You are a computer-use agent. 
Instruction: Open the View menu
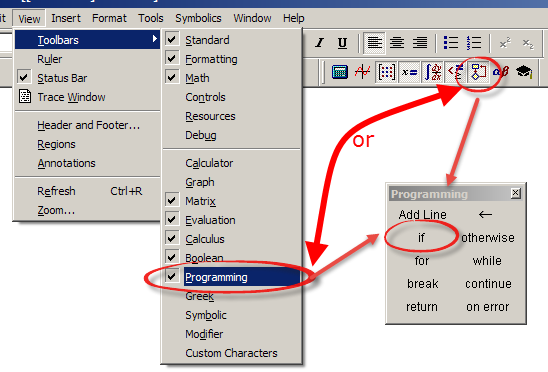point(29,18)
